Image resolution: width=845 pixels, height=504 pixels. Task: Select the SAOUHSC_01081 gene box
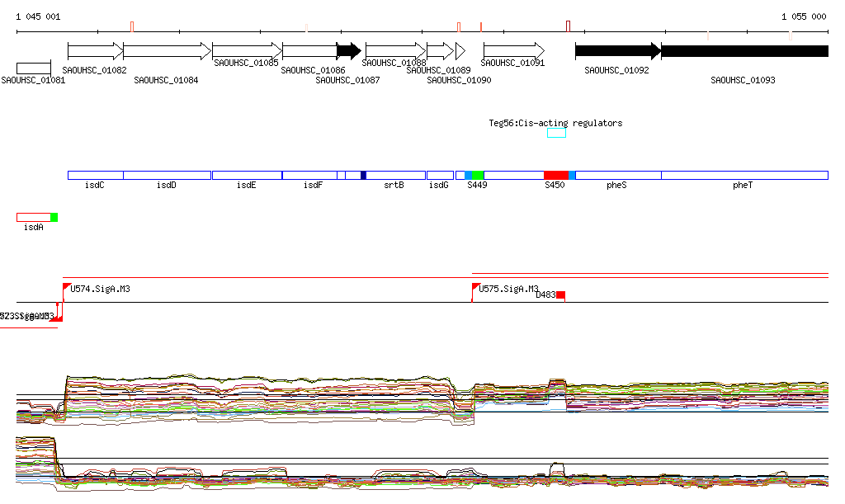[x=33, y=68]
